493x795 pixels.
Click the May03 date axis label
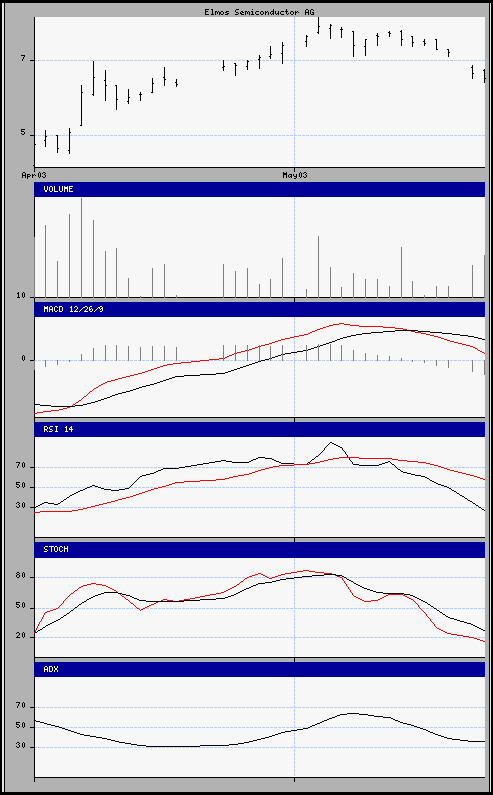tap(295, 175)
